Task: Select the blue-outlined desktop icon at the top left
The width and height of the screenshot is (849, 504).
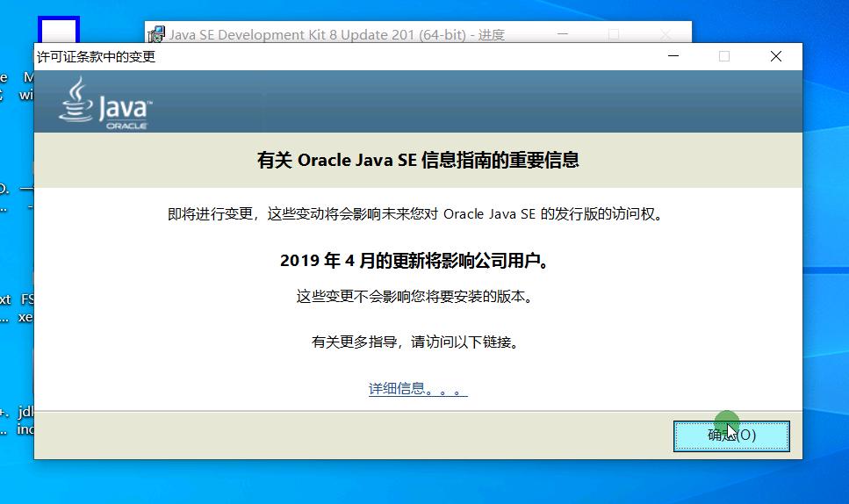Action: coord(59,31)
